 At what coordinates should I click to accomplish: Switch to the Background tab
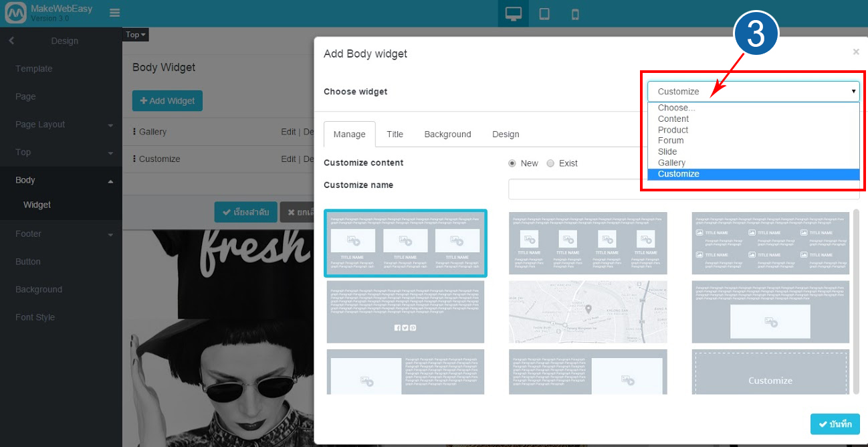[x=447, y=134]
